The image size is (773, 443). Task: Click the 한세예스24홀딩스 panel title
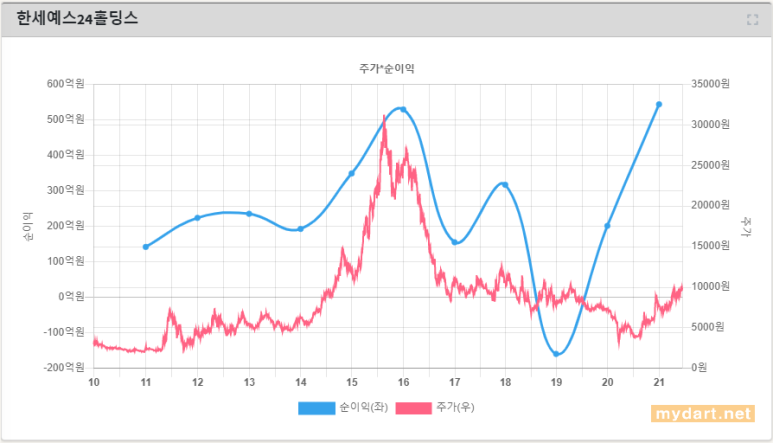tap(77, 18)
